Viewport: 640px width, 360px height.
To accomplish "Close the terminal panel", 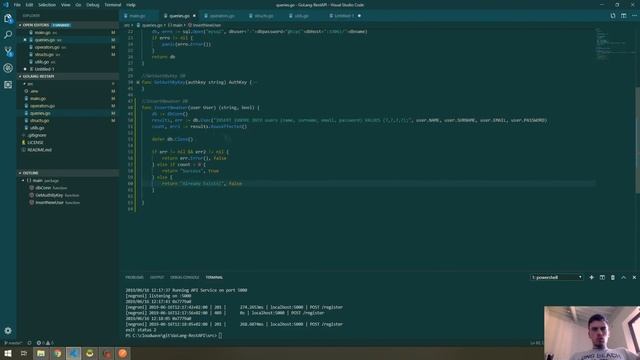I will 634,278.
